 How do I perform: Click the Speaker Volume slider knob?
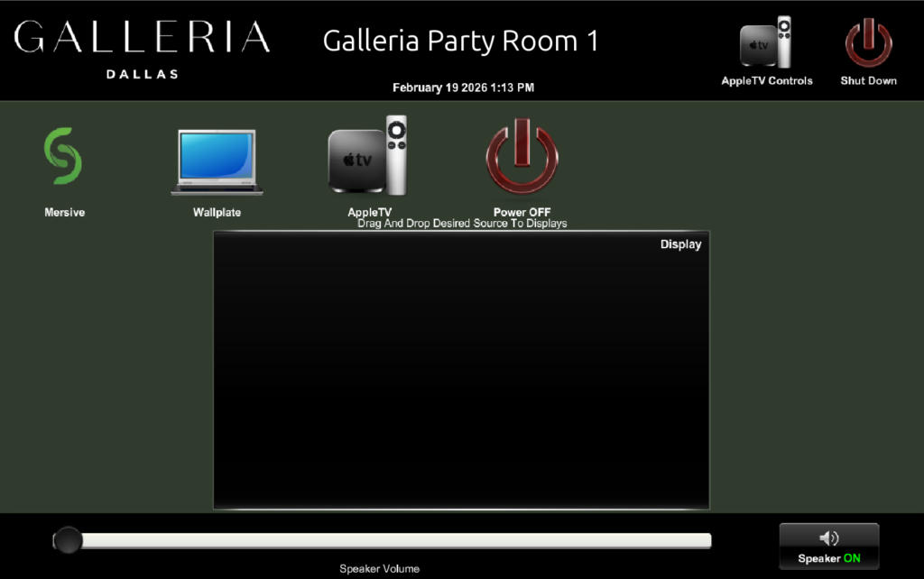68,540
